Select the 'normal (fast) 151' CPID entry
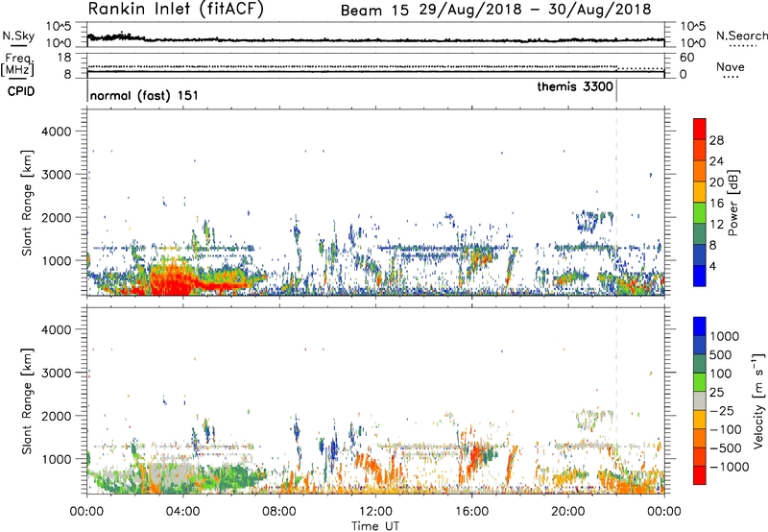Screen dimensions: 768x532 pos(145,95)
